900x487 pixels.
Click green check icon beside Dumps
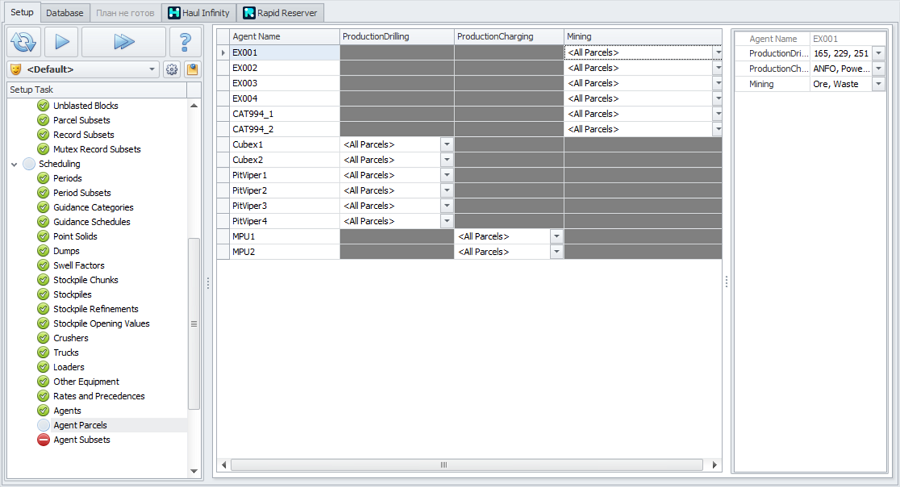point(43,251)
